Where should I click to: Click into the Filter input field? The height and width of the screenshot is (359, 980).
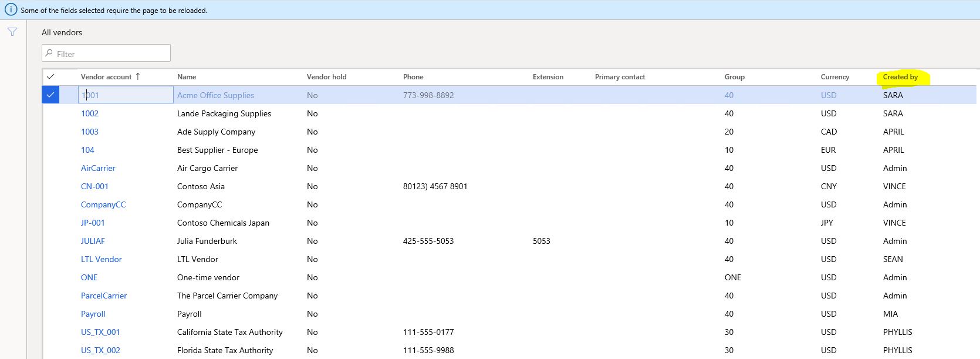tap(106, 53)
